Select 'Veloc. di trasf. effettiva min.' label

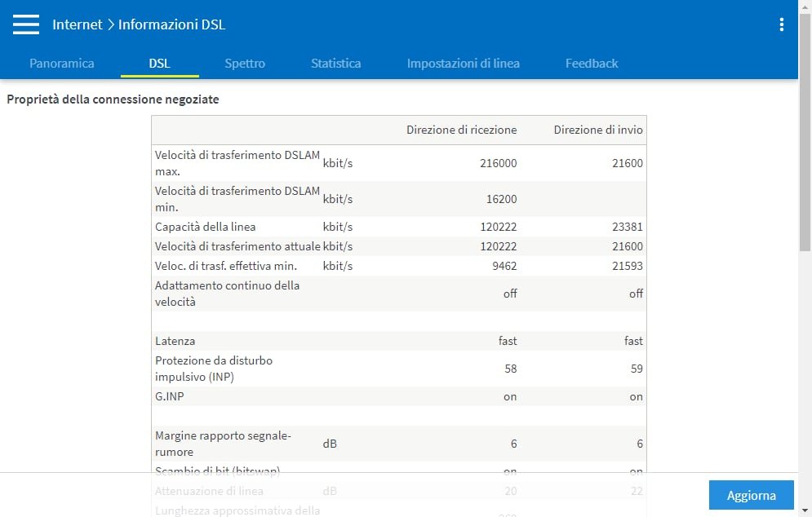(x=226, y=266)
